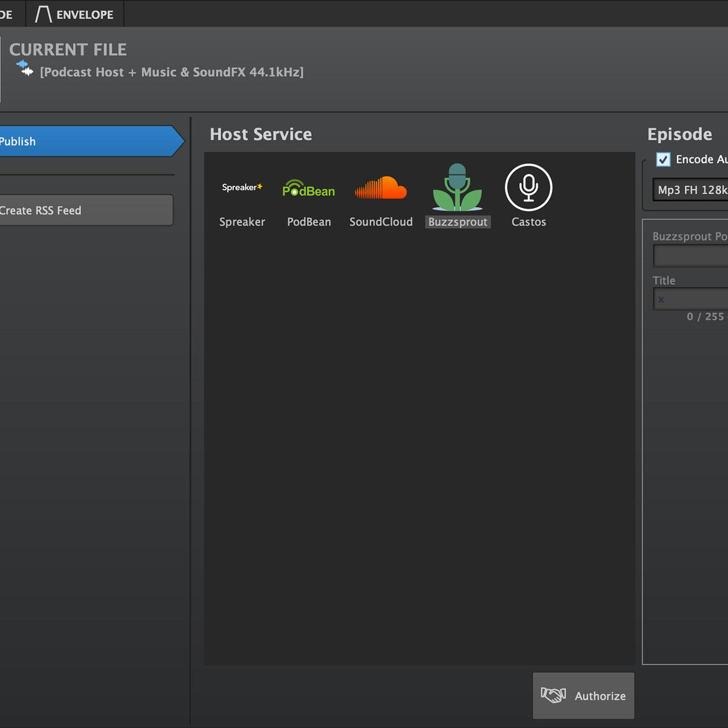The image size is (728, 728).
Task: Click the Authorize button
Action: pos(583,696)
